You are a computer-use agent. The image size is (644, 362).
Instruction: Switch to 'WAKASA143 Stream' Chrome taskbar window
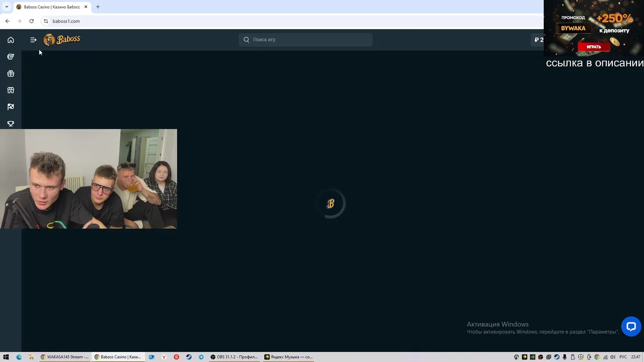tap(64, 357)
